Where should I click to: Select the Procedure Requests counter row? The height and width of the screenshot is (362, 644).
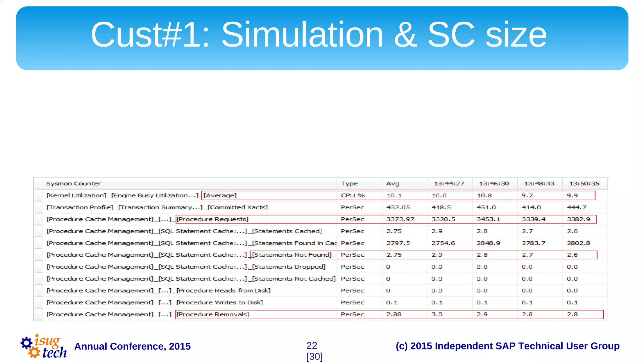coord(321,219)
